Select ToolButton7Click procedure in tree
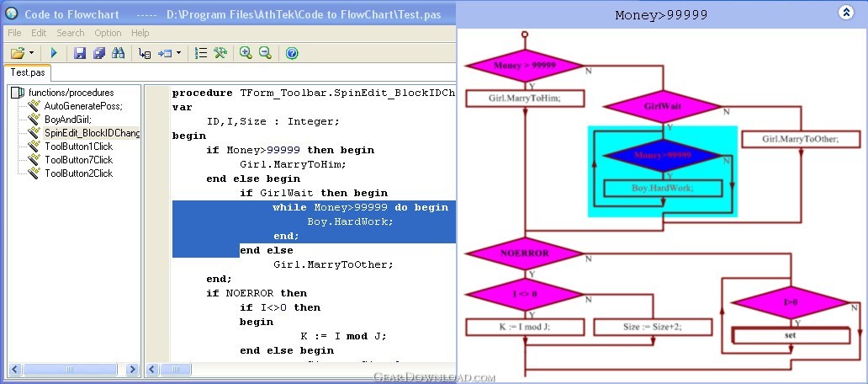868x384 pixels. 78,160
